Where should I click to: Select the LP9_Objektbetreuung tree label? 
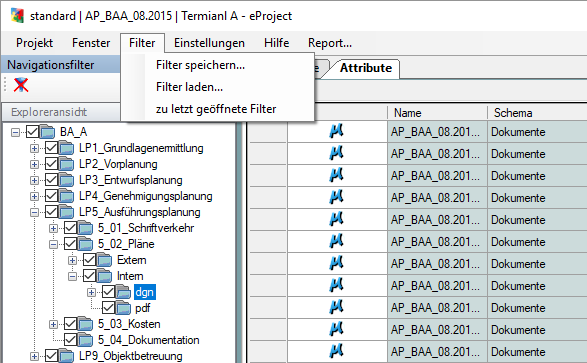coord(131,356)
